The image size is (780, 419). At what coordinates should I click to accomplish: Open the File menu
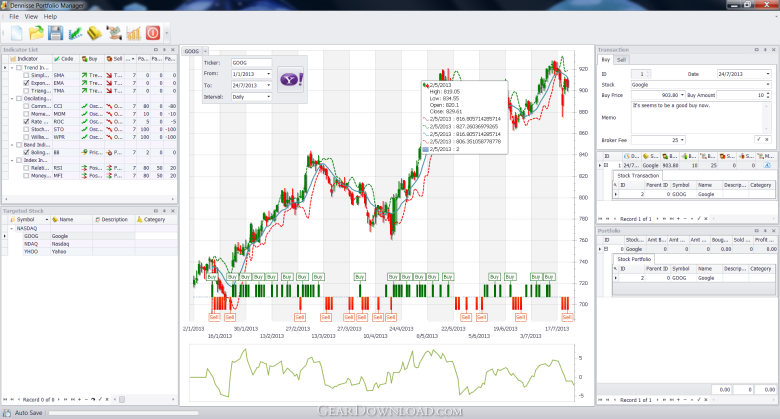(14, 16)
